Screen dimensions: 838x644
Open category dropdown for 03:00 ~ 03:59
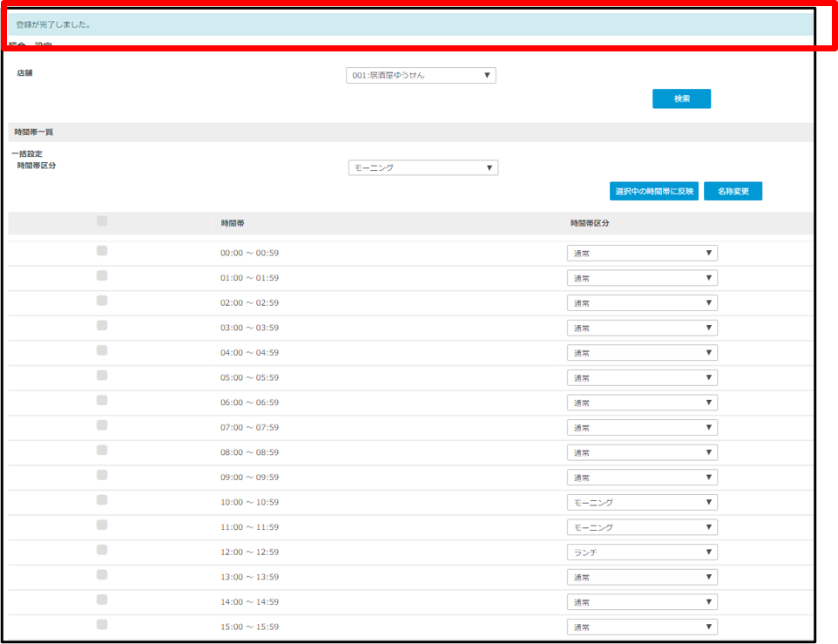click(642, 329)
